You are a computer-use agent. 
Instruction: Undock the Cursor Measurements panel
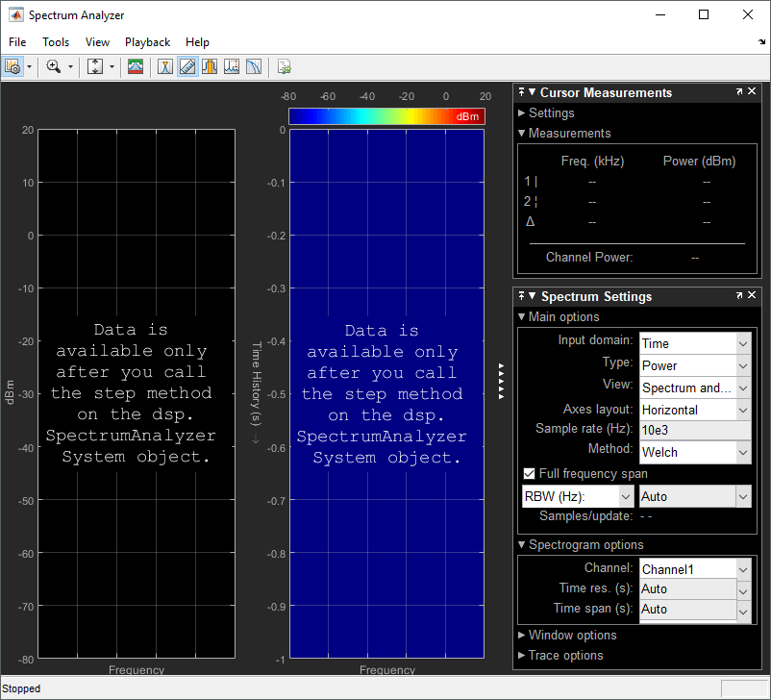[739, 92]
